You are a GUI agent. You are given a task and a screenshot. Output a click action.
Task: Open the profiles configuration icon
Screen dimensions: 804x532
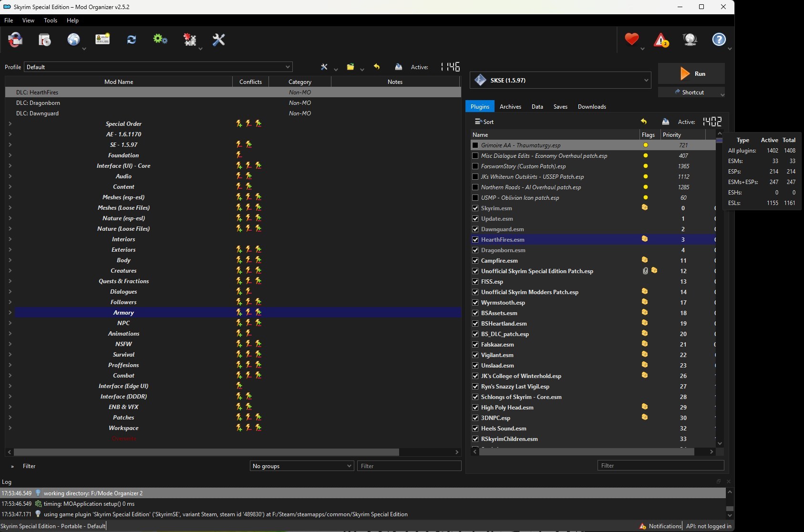coord(103,40)
